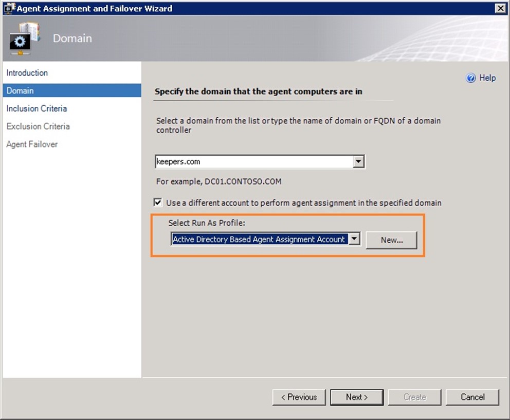Screen dimensions: 510x420
Task: Open the Run As Profile dropdown arrow
Action: tap(354, 239)
